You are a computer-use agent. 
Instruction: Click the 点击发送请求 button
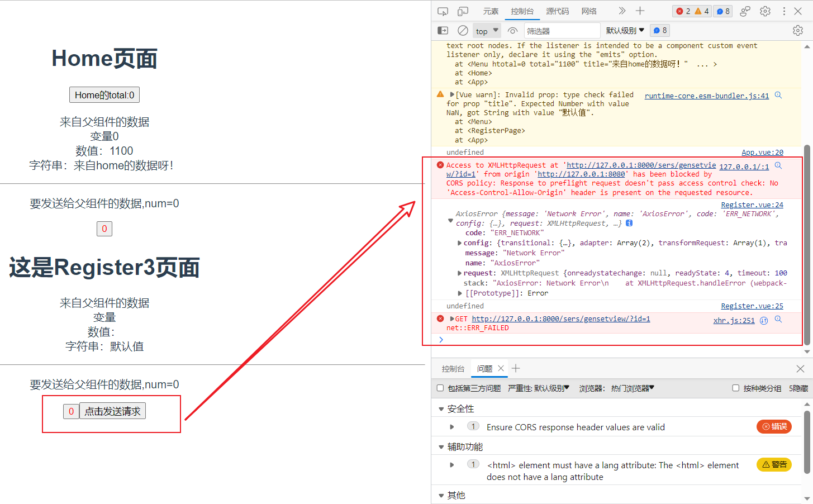click(112, 411)
